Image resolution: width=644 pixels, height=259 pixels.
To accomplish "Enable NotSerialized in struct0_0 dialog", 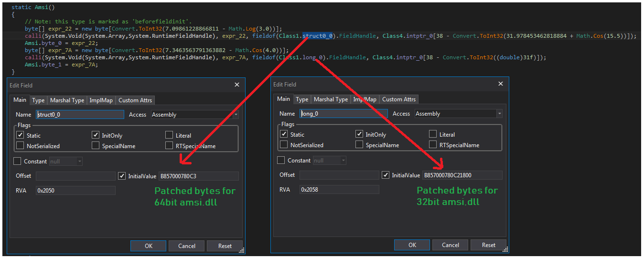I will pyautogui.click(x=20, y=146).
